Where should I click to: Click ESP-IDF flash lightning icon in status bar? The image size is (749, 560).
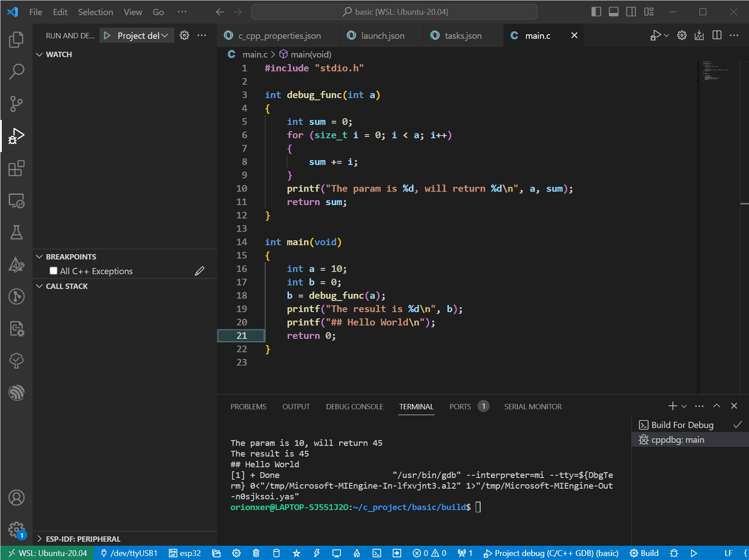pyautogui.click(x=317, y=553)
